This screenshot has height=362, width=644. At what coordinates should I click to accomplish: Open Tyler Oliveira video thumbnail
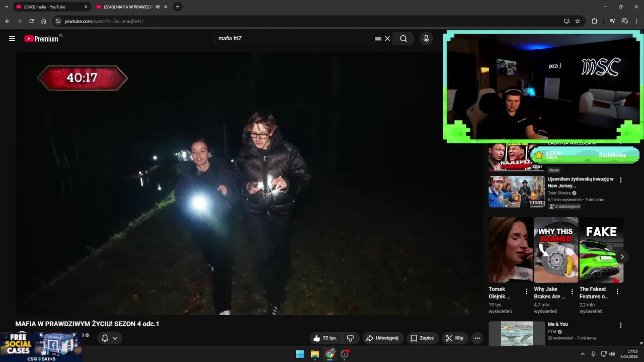pyautogui.click(x=517, y=192)
